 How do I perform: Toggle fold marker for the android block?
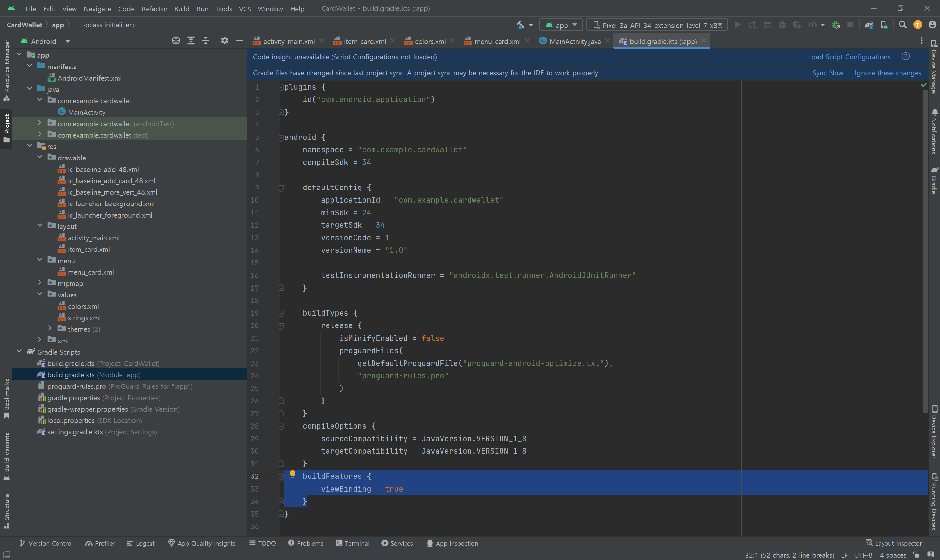click(x=280, y=137)
